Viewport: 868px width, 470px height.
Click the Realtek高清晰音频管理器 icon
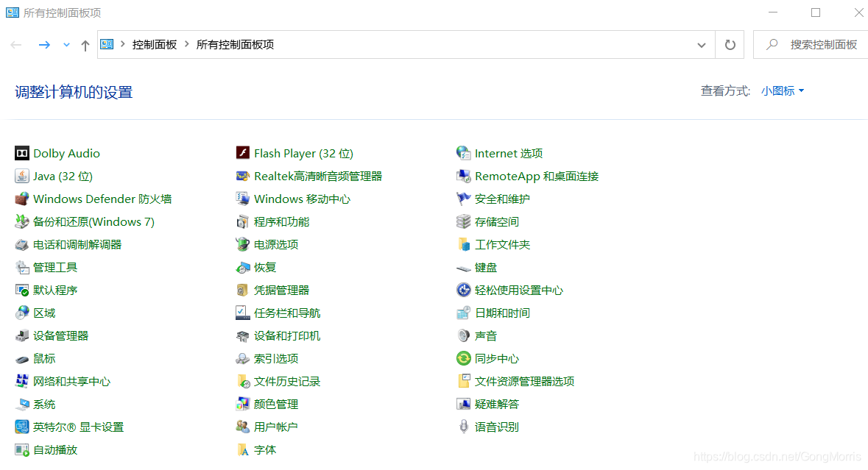(242, 176)
